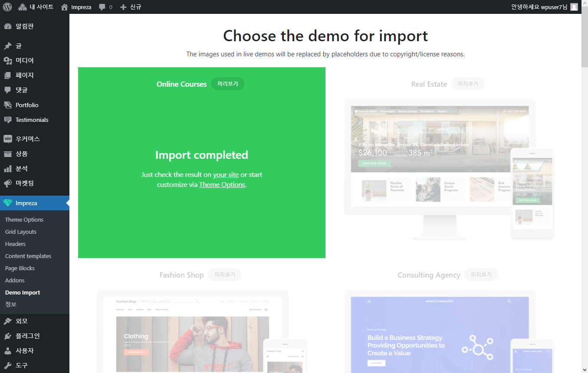Image resolution: width=588 pixels, height=373 pixels.
Task: Select the Real Estate demo thumbnail
Action: 449,169
